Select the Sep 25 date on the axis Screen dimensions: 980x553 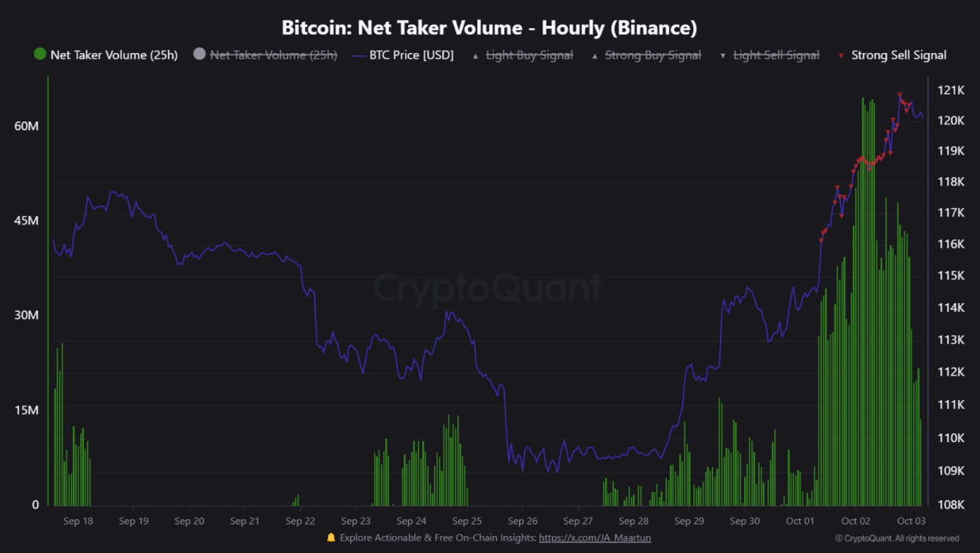pos(467,521)
